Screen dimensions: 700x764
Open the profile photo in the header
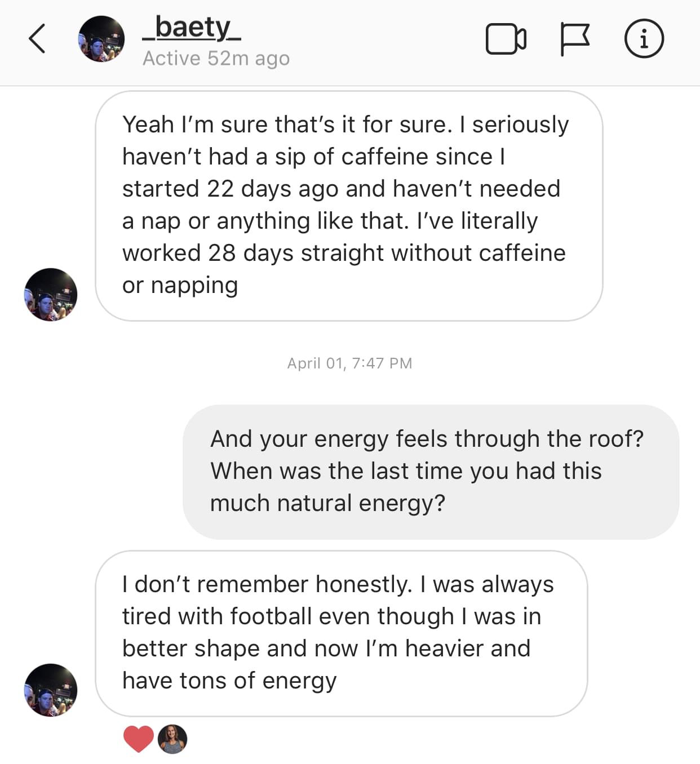(x=101, y=39)
